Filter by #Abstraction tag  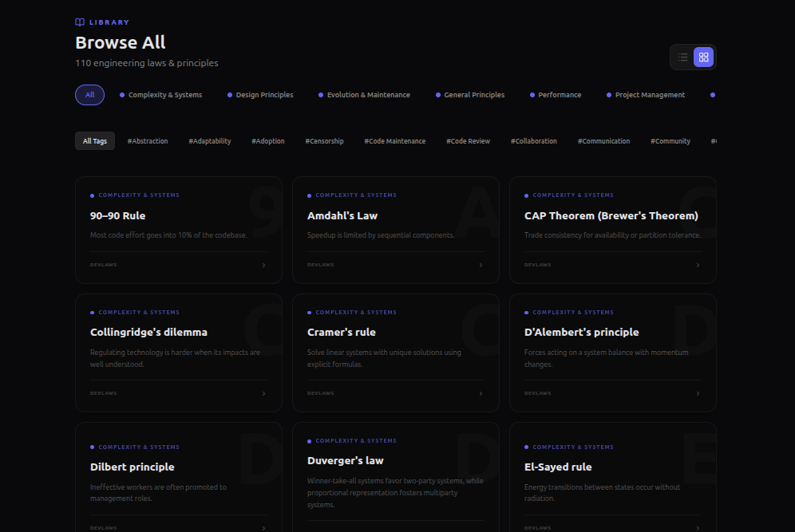click(x=148, y=141)
